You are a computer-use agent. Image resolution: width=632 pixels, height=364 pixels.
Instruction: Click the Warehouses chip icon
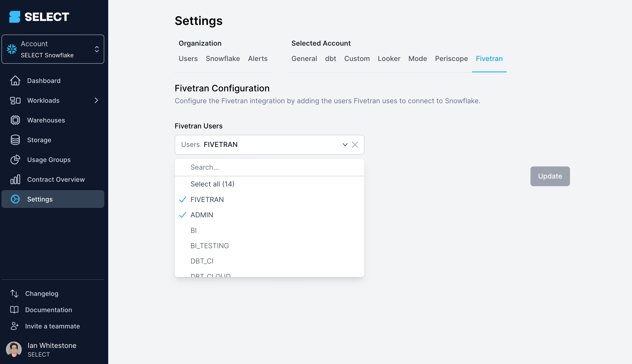point(15,120)
